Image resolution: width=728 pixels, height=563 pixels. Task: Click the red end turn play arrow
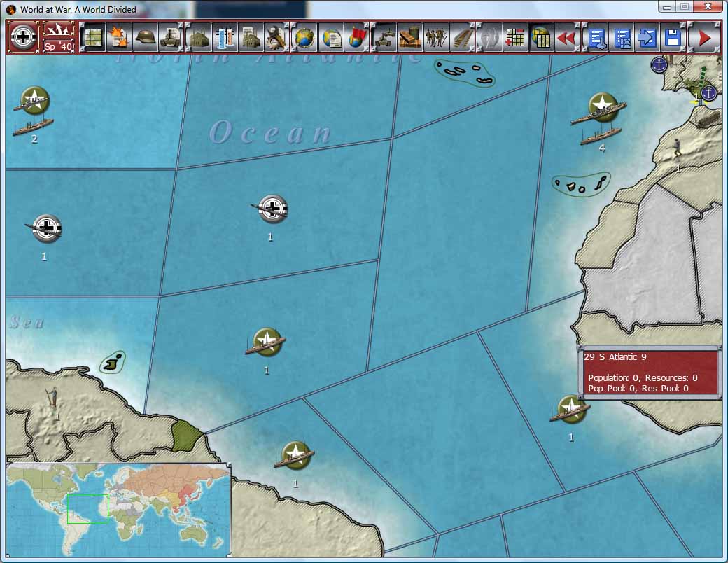(704, 38)
